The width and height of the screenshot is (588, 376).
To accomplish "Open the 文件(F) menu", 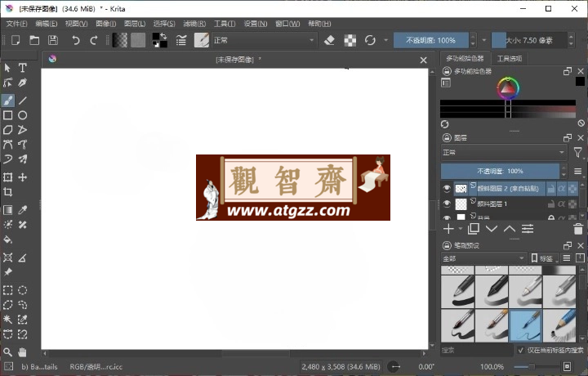I will tap(16, 24).
